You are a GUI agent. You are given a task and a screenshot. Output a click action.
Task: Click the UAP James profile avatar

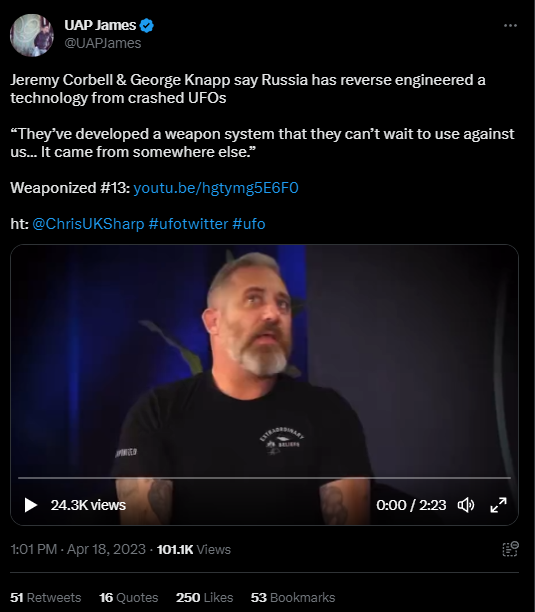[32, 35]
